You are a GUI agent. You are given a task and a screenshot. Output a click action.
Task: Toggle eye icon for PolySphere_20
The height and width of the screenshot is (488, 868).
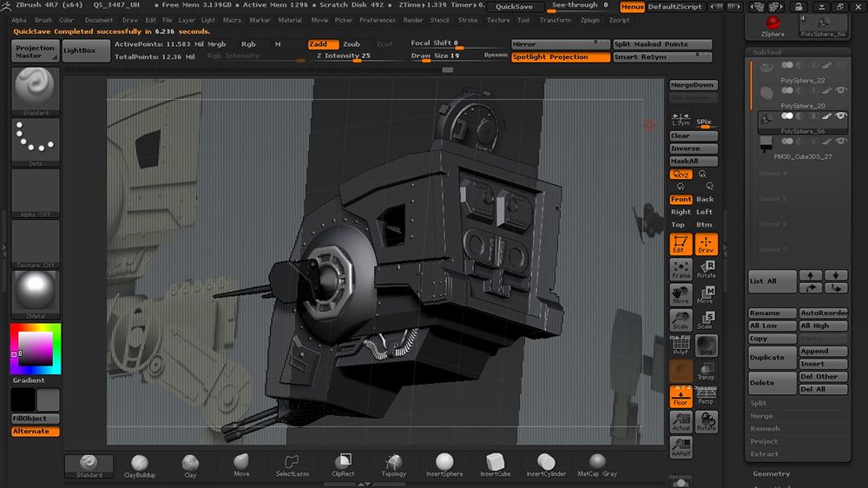(841, 90)
